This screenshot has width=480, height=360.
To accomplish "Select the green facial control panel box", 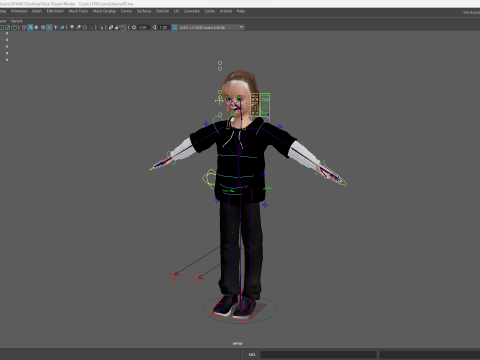I will point(265,104).
